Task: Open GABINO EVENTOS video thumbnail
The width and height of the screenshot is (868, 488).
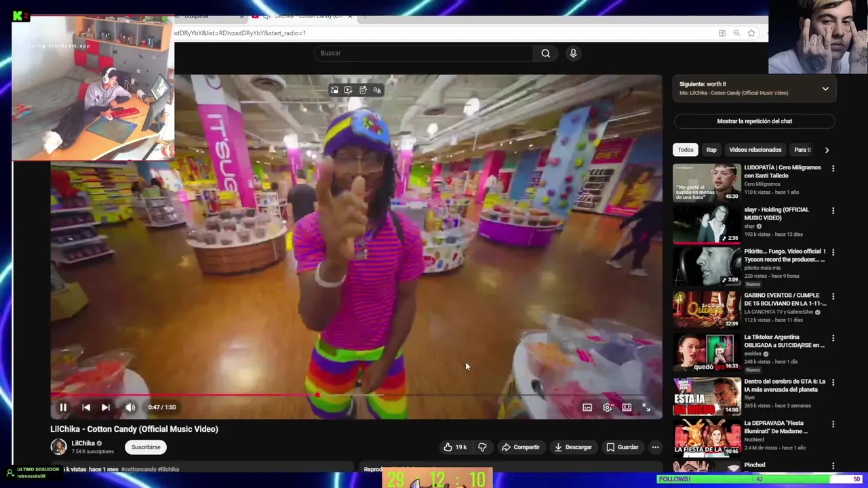Action: [707, 310]
